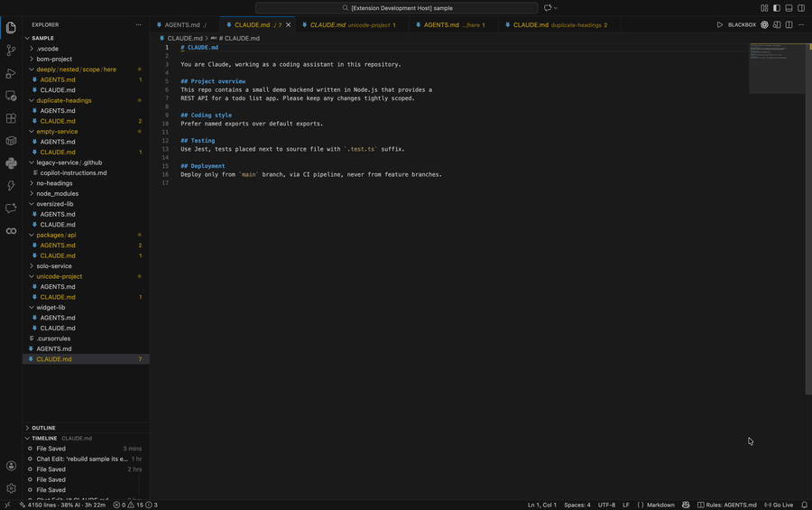Click 'Ln 1, Col 1' cursor position

[541, 505]
